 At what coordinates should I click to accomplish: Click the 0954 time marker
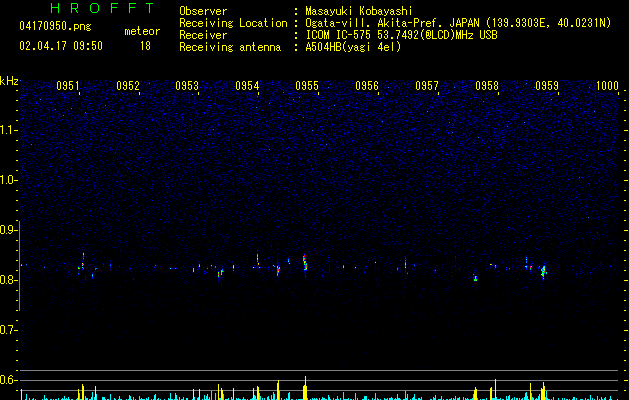247,86
